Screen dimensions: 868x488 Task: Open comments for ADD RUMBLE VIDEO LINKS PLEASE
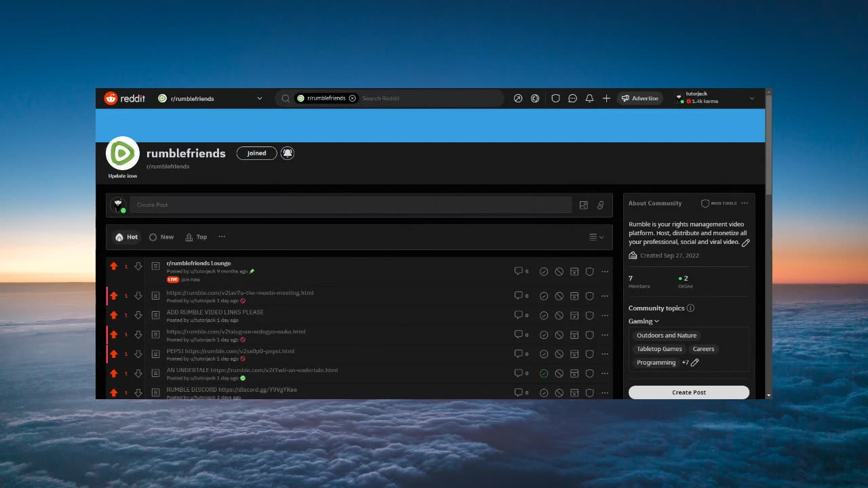click(x=521, y=315)
